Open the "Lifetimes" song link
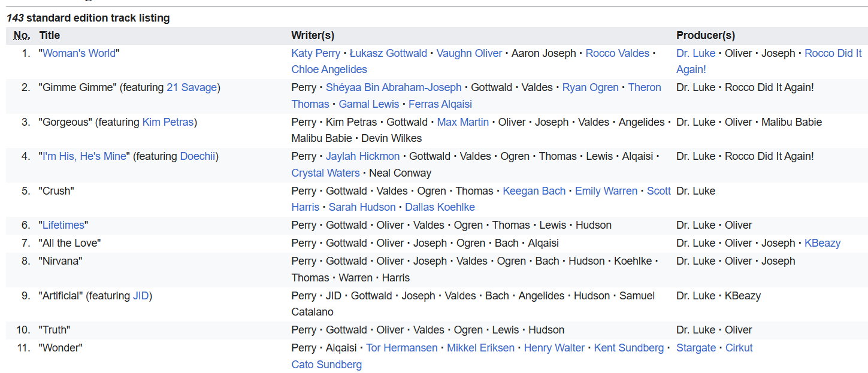The height and width of the screenshot is (373, 868). [63, 225]
